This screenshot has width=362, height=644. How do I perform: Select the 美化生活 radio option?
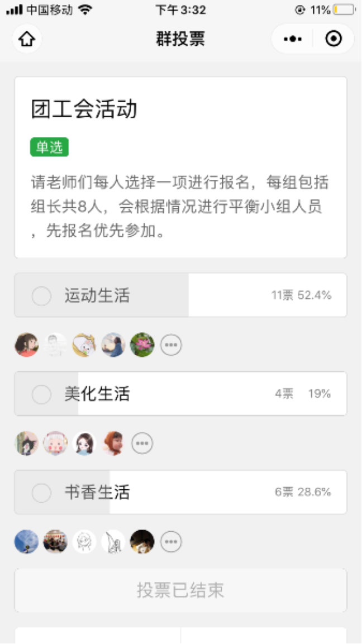coord(41,394)
